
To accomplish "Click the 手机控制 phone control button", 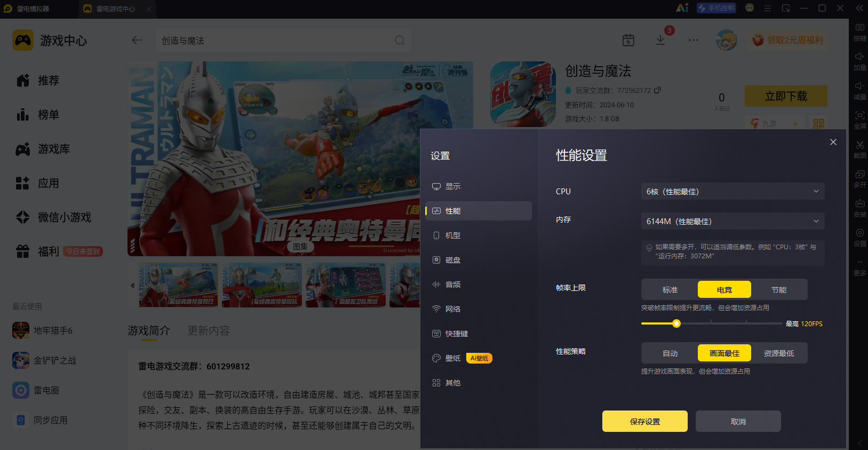I will coord(716,8).
